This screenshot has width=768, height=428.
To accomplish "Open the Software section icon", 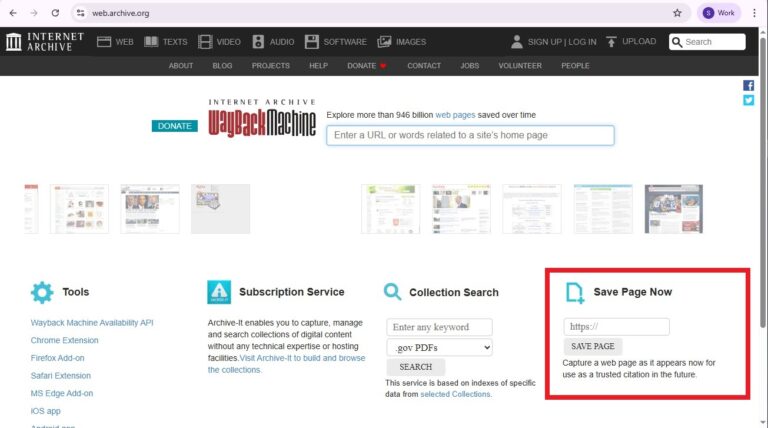I will click(x=312, y=42).
